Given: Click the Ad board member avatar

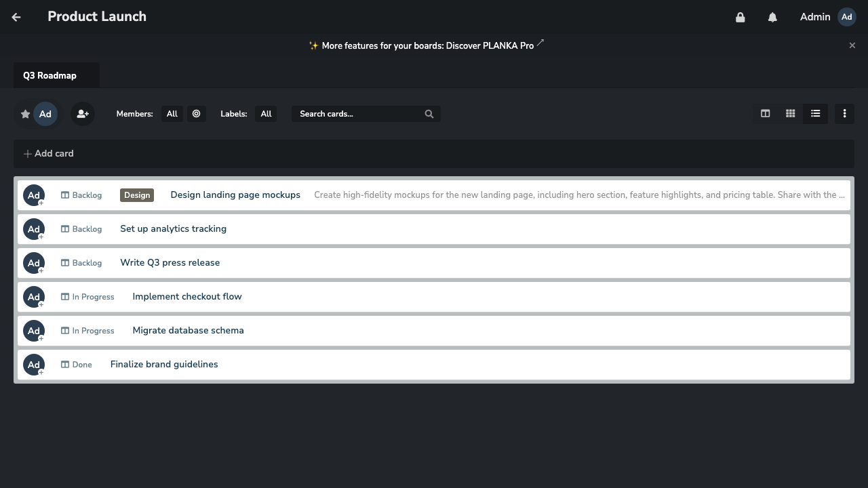Looking at the screenshot, I should (x=45, y=114).
